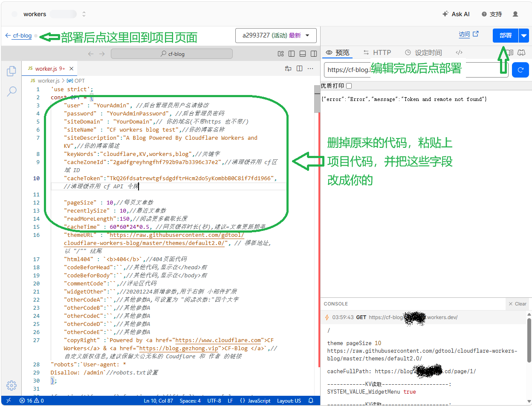Image resolution: width=532 pixels, height=406 pixels.
Task: Click the "cacheToken" line in code editor
Action: point(171,178)
